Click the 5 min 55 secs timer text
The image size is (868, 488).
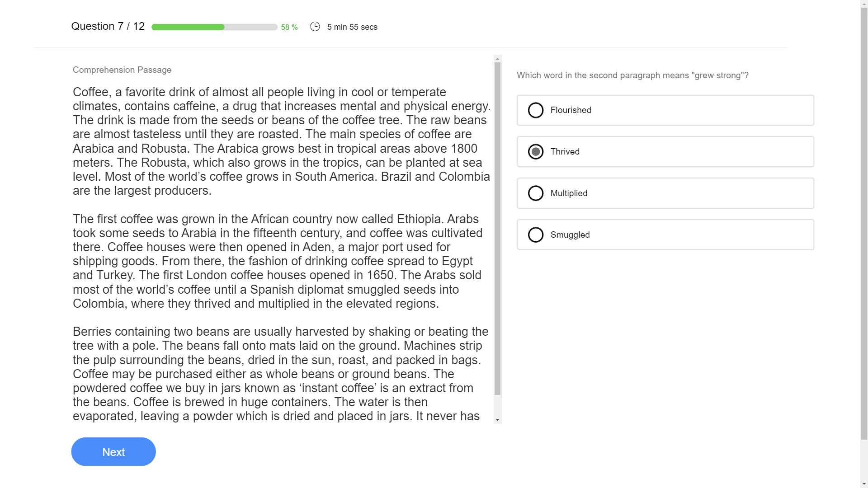tap(352, 27)
